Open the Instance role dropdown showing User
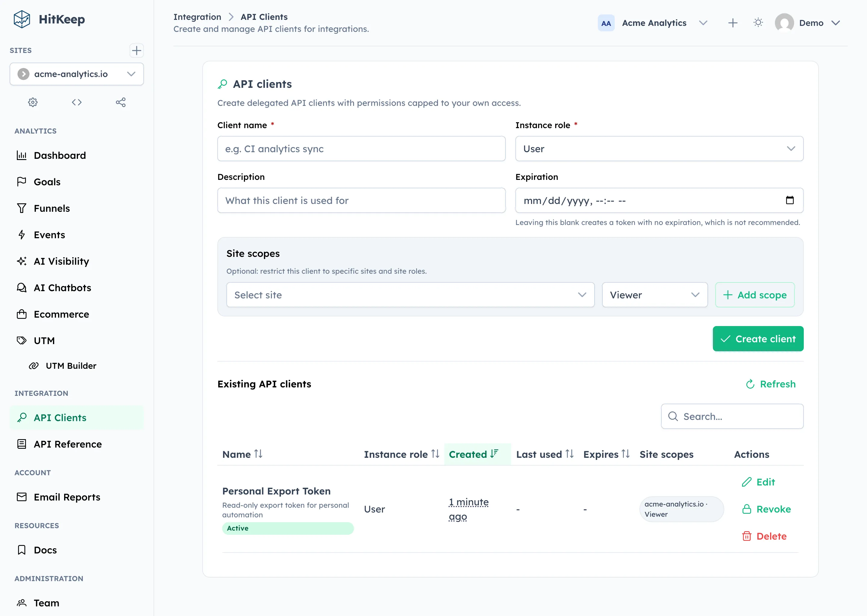Image resolution: width=867 pixels, height=616 pixels. point(659,149)
